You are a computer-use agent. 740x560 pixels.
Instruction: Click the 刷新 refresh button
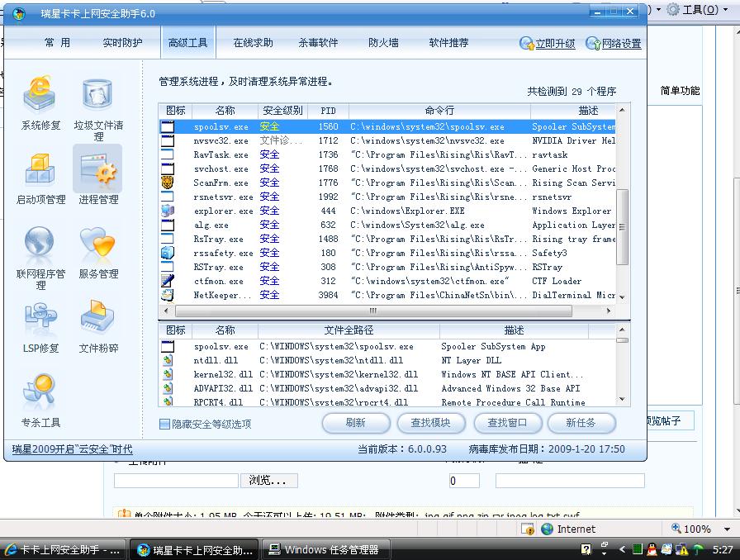tap(356, 423)
